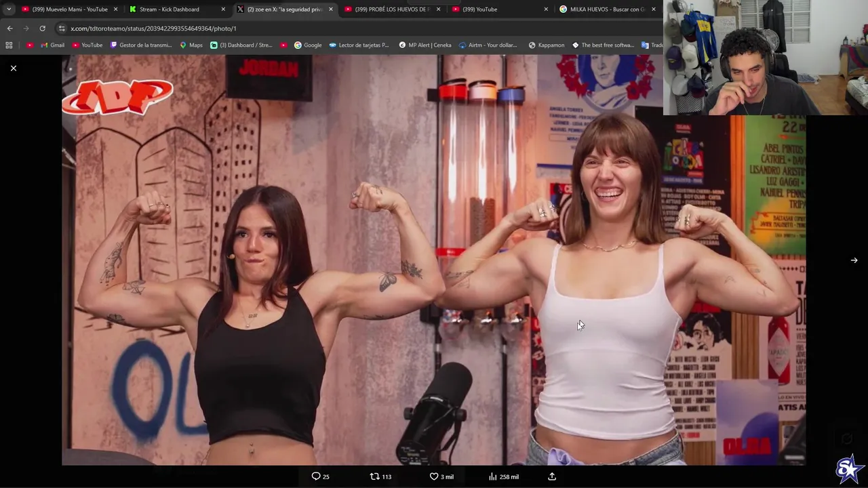This screenshot has height=488, width=868.
Task: Open the YouTube labeled bookmark
Action: coord(87,45)
